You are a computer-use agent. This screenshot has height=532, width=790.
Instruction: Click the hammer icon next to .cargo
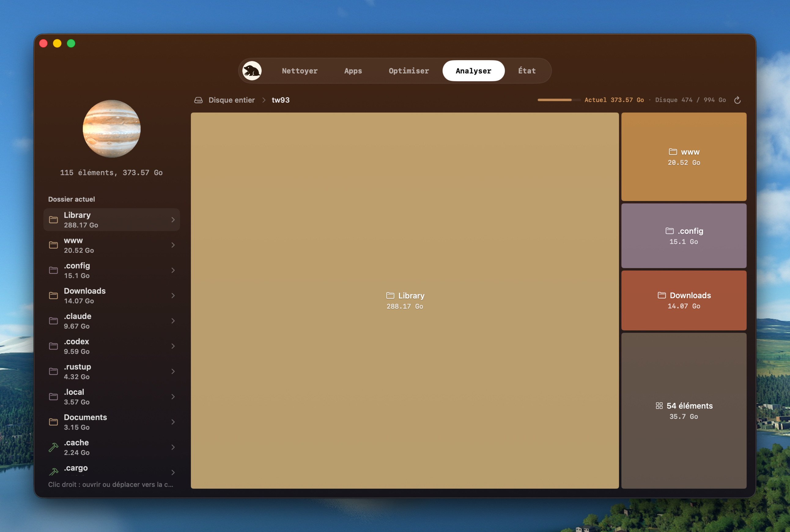53,471
